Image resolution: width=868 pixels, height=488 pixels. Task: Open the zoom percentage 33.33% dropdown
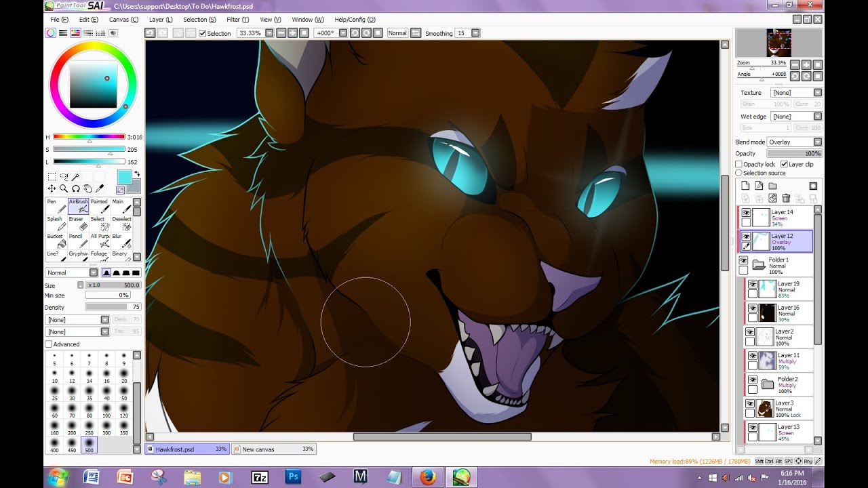coord(269,33)
